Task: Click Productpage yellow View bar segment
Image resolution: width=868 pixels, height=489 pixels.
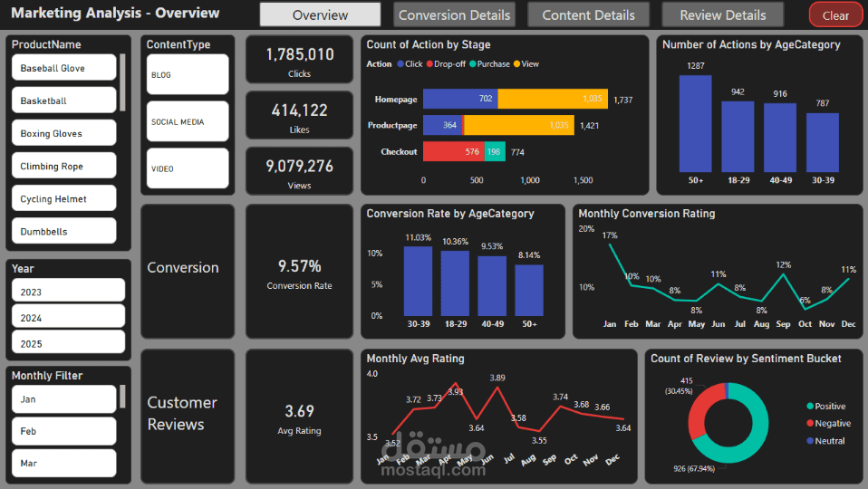Action: coord(519,125)
